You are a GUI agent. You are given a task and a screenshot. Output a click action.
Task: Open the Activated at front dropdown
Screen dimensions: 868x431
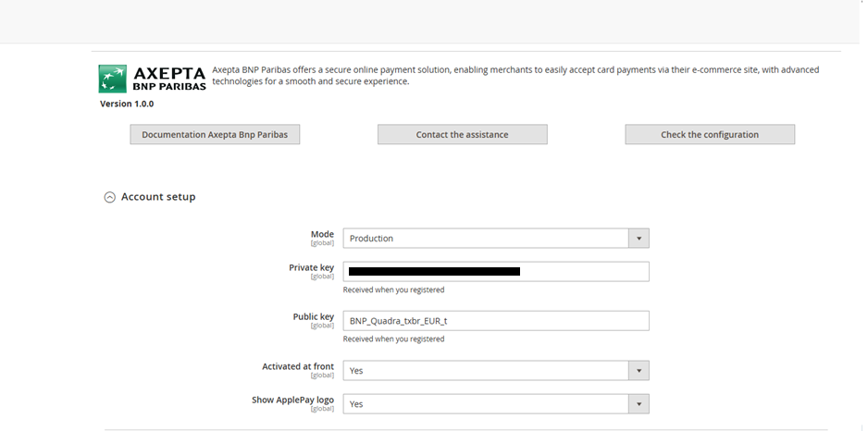[x=486, y=371]
